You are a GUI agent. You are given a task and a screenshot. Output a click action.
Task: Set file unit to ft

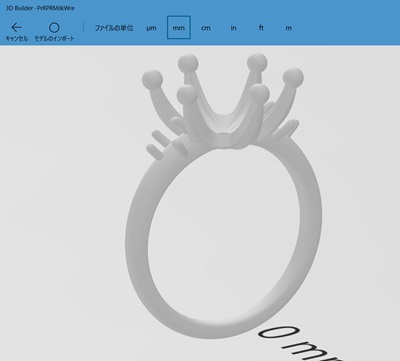[261, 28]
